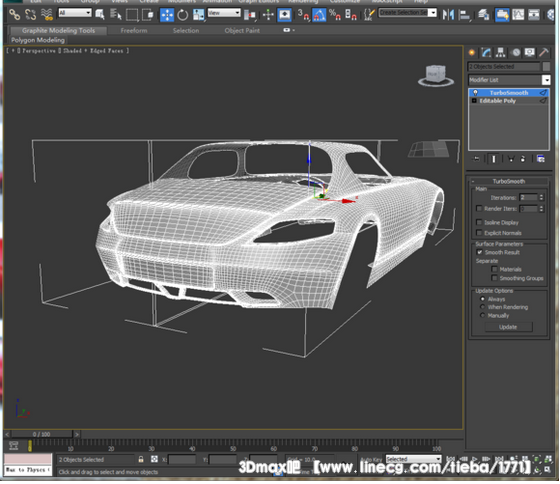The width and height of the screenshot is (560, 484).
Task: Toggle Keyboard Shortcut Override icon
Action: point(284,15)
